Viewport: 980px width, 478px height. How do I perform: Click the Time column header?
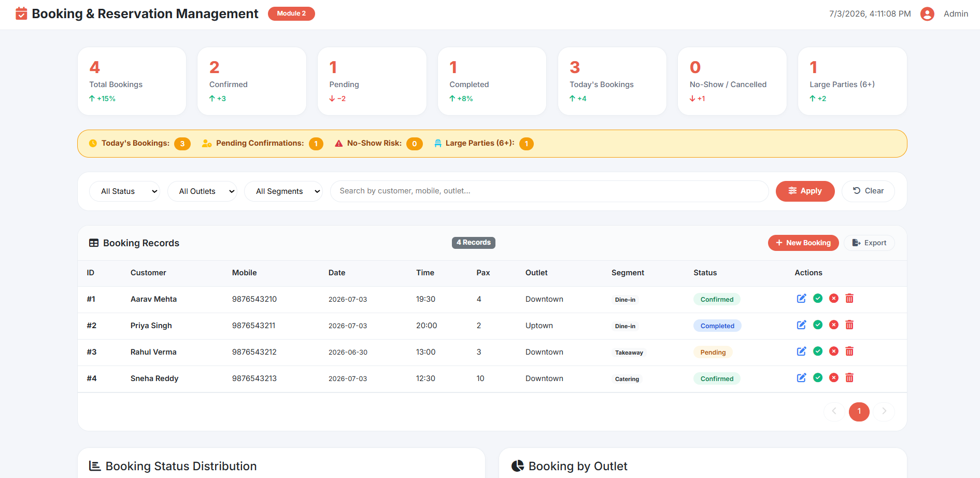pos(425,273)
